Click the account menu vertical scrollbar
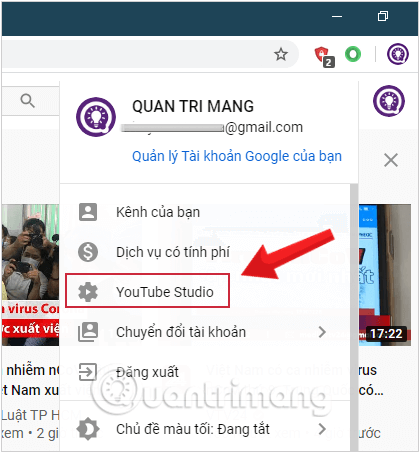The height and width of the screenshot is (453, 420). 354,317
